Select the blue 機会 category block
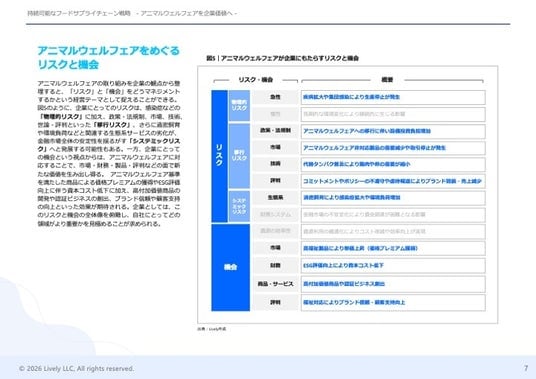Image resolution: width=536 pixels, height=379 pixels. pos(231,267)
